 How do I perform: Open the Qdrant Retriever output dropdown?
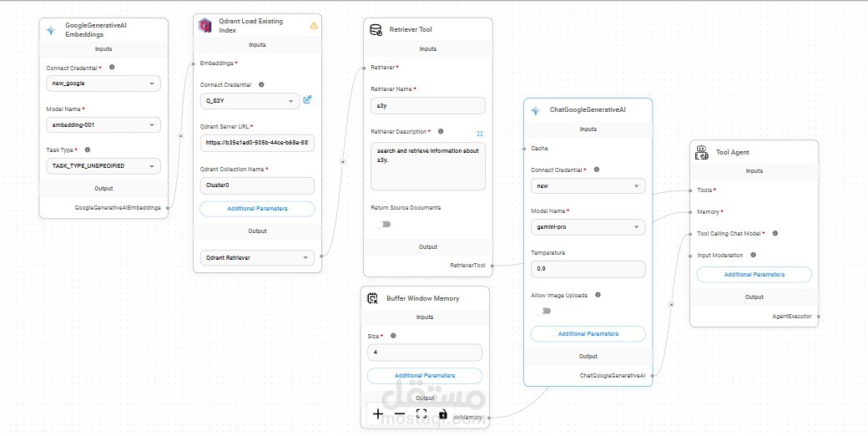(x=257, y=257)
